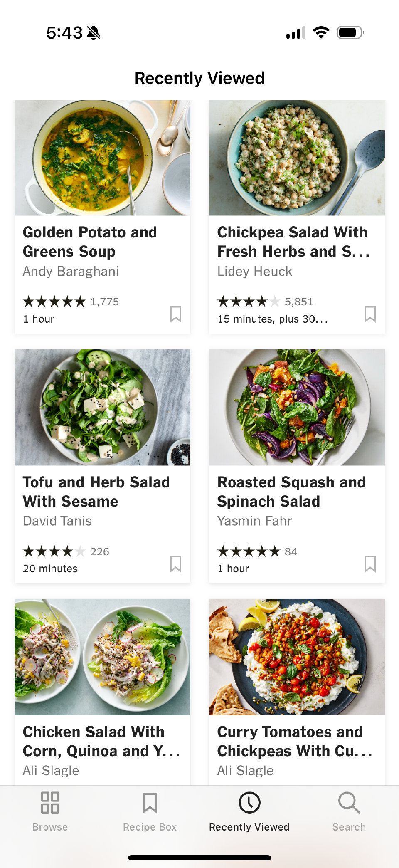The width and height of the screenshot is (399, 868).
Task: View the Curry Tomatoes and Chickpeas photo
Action: 297,657
